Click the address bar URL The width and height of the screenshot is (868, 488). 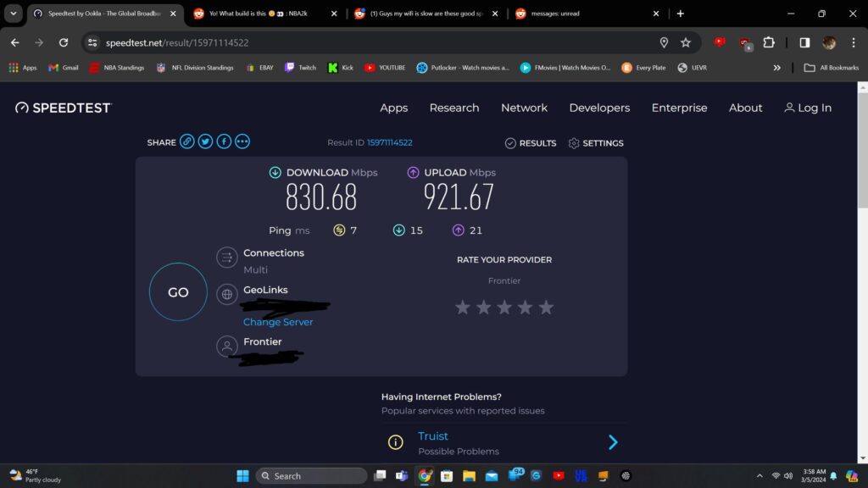pyautogui.click(x=177, y=42)
